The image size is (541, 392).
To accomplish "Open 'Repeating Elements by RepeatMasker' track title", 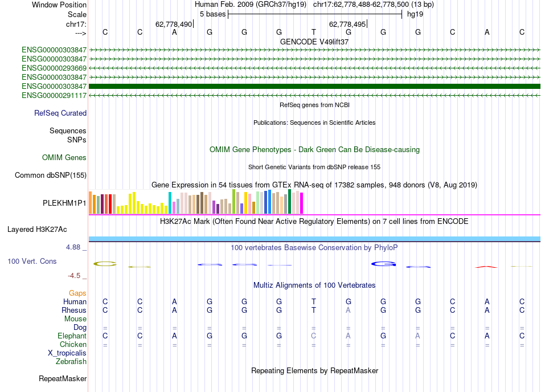I will [314, 371].
